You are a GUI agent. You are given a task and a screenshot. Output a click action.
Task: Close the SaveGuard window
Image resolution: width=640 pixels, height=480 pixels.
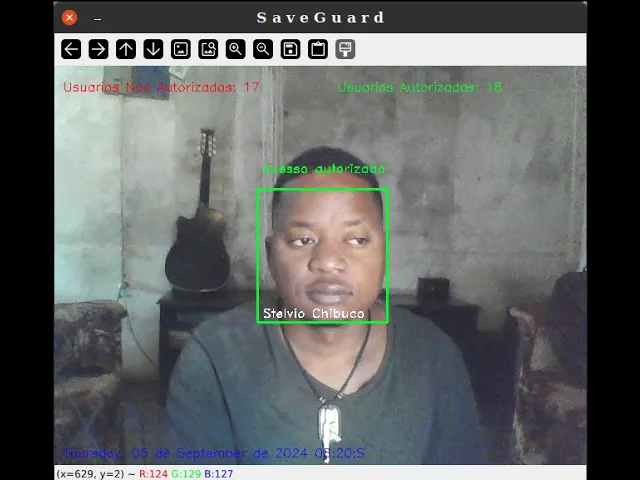tap(69, 18)
